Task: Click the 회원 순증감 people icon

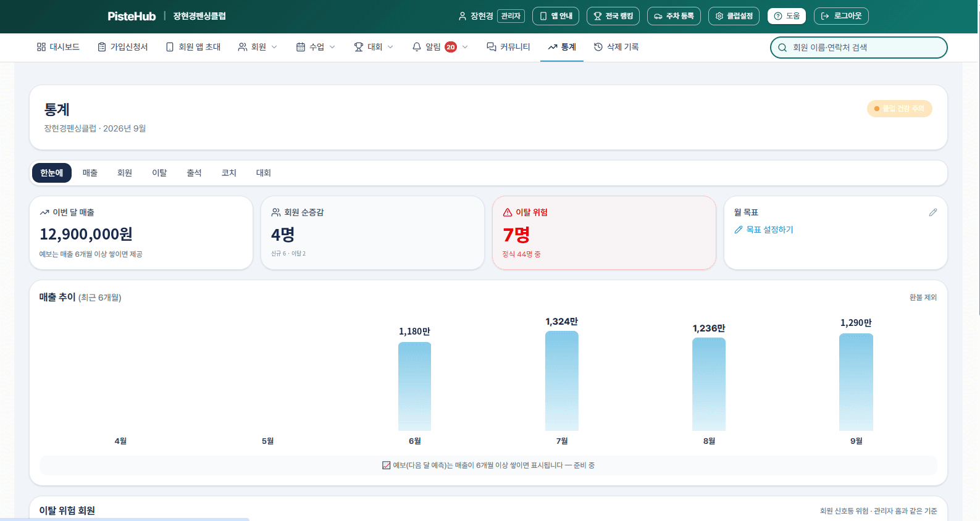Action: click(276, 212)
